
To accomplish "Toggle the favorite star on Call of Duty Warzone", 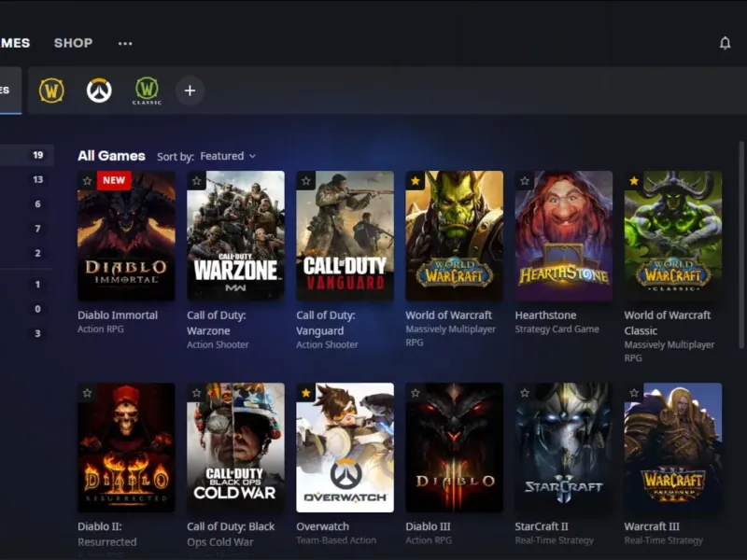I will (x=197, y=181).
